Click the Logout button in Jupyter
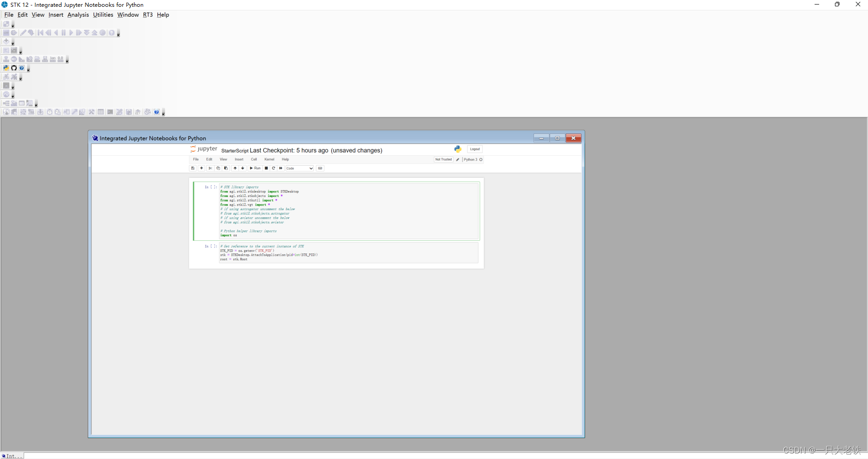 (x=475, y=149)
